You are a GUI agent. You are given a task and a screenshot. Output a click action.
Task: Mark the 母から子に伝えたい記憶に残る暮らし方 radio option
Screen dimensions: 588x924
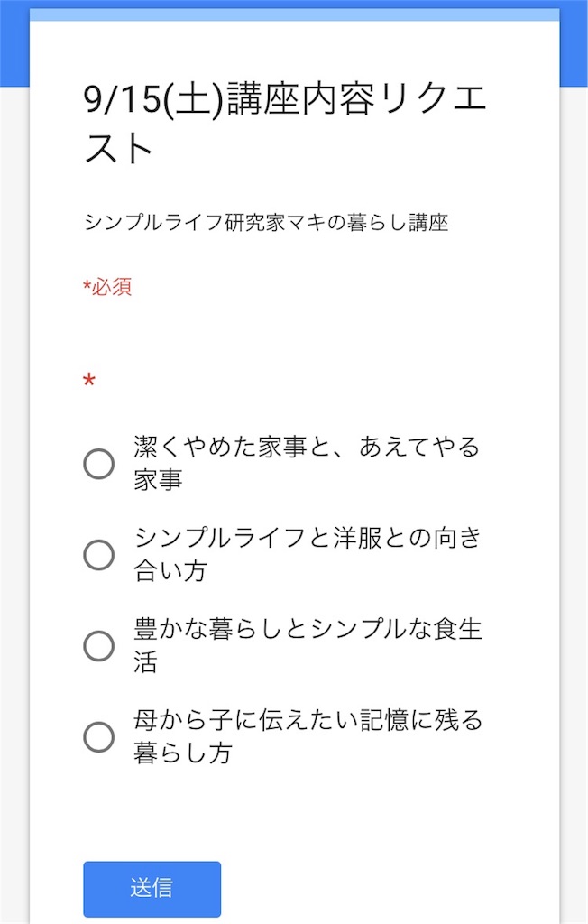(98, 736)
